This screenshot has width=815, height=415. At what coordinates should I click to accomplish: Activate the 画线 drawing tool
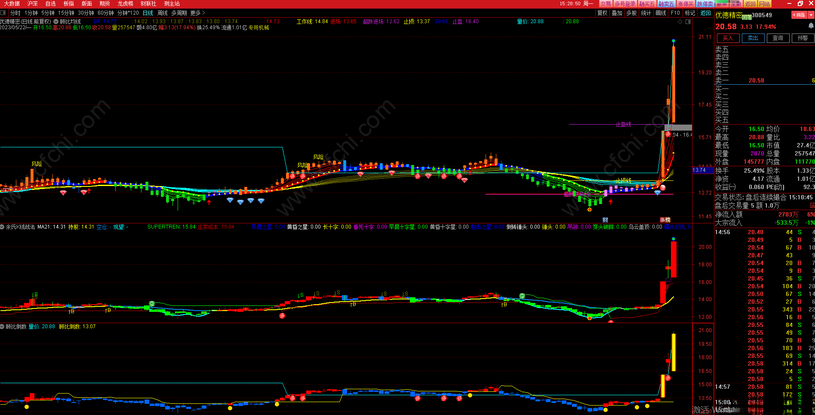click(x=661, y=13)
